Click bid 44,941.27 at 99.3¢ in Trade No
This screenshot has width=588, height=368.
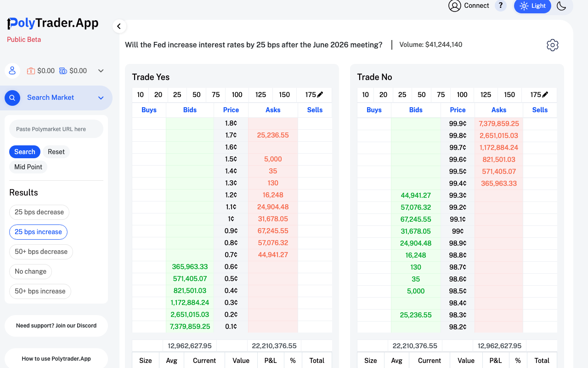pyautogui.click(x=416, y=195)
